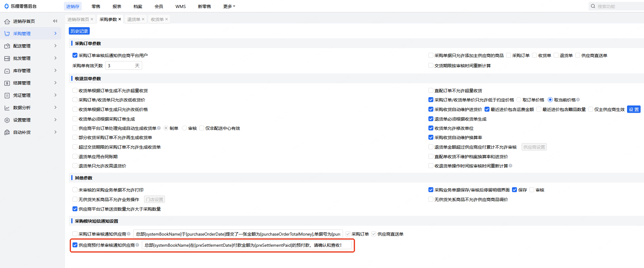This screenshot has height=268, width=644.
Task: Open the 报表 top menu
Action: click(x=117, y=6)
